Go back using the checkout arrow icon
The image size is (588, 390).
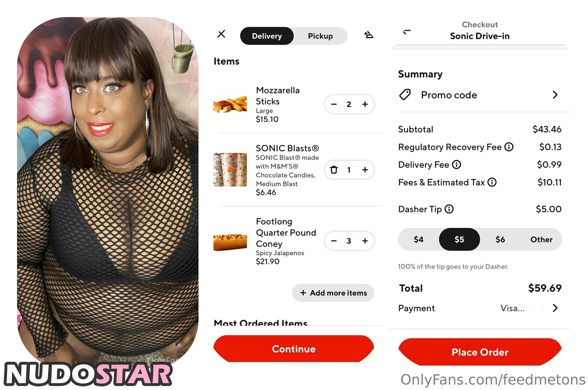407,32
